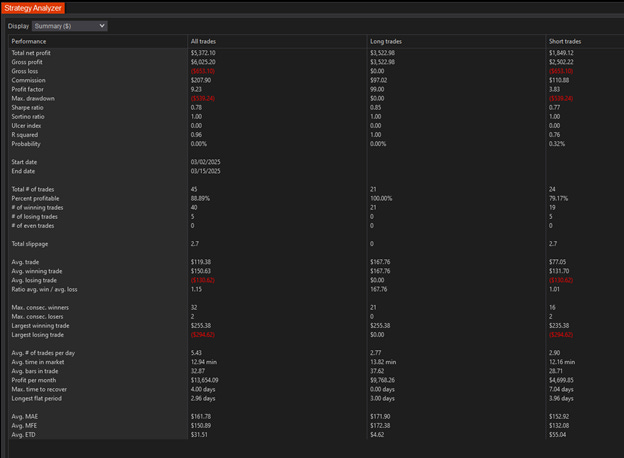The height and width of the screenshot is (458, 624).
Task: Click Percent profitable value 88.89%
Action: click(x=200, y=199)
